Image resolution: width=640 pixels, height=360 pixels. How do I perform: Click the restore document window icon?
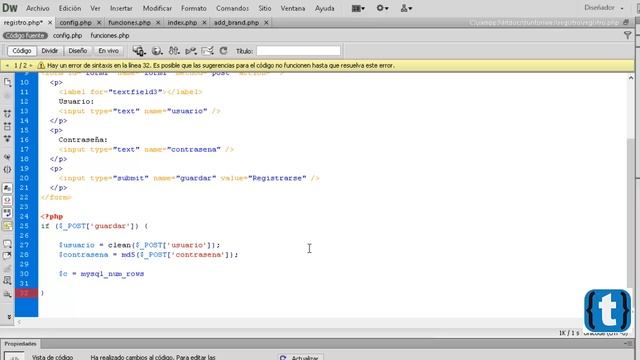(x=626, y=23)
